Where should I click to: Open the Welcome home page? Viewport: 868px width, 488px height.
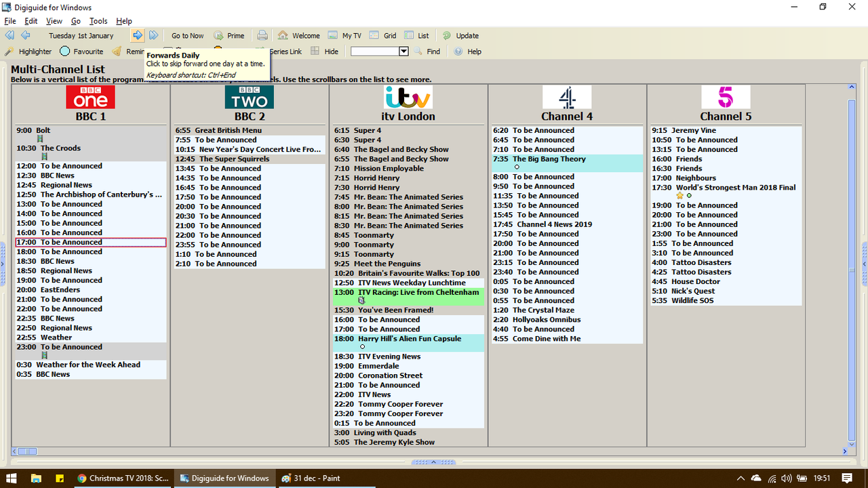[298, 36]
